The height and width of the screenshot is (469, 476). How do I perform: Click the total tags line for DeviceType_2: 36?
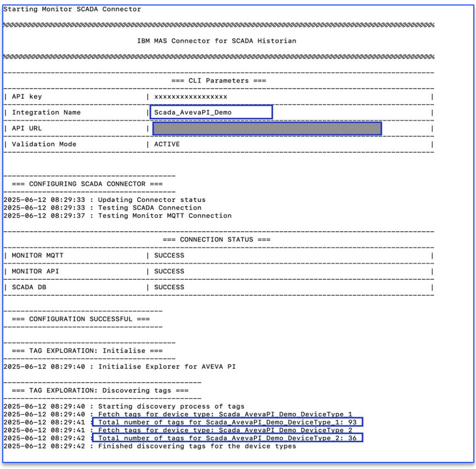pyautogui.click(x=227, y=438)
